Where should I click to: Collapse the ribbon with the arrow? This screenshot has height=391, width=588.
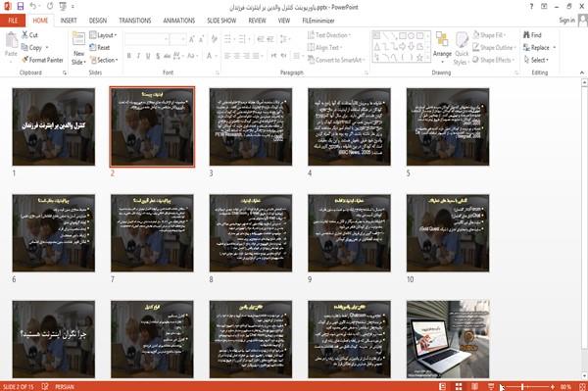coord(582,73)
